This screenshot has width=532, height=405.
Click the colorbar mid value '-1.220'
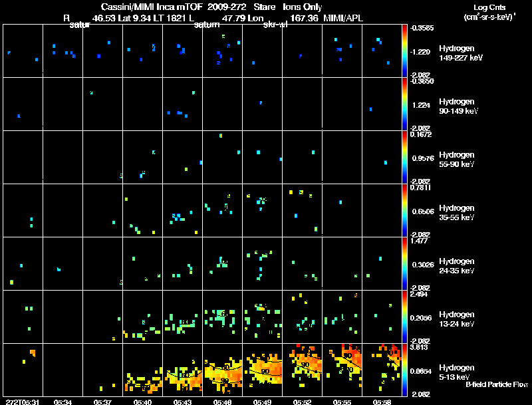420,52
